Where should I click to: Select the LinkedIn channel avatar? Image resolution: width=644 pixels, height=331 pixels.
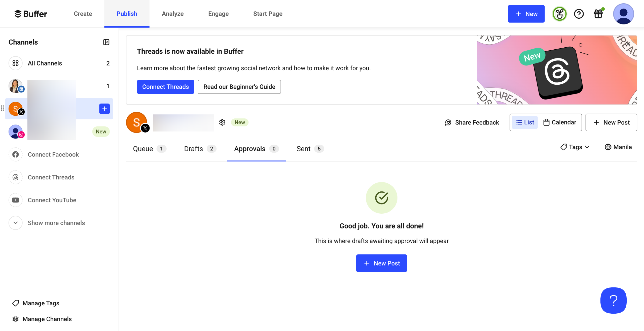click(x=16, y=86)
